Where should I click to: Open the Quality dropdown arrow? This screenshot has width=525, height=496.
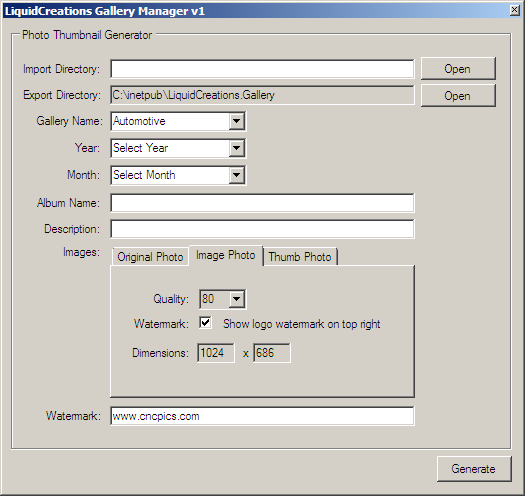tap(237, 299)
